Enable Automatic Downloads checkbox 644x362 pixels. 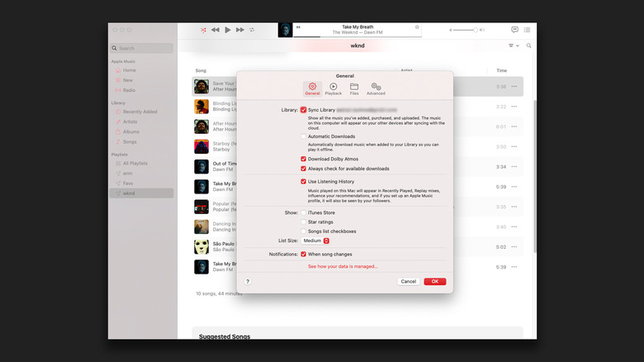tap(304, 136)
